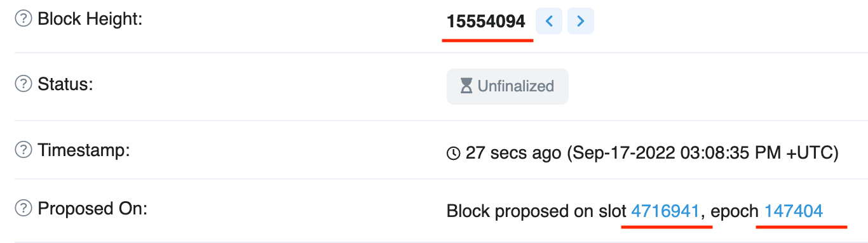Go to next block with right chevron
This screenshot has width=868, height=243.
580,22
